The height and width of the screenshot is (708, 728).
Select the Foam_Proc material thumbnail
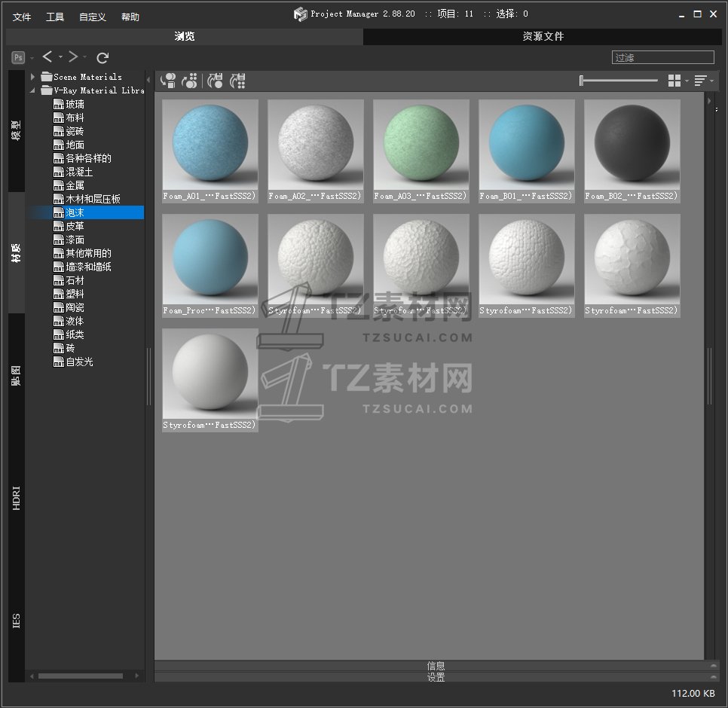click(210, 265)
